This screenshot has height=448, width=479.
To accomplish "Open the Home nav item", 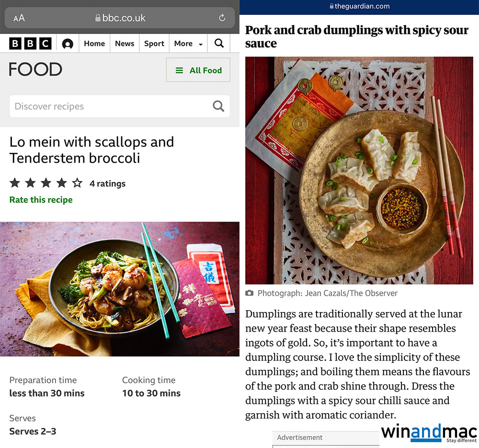I will pyautogui.click(x=94, y=44).
